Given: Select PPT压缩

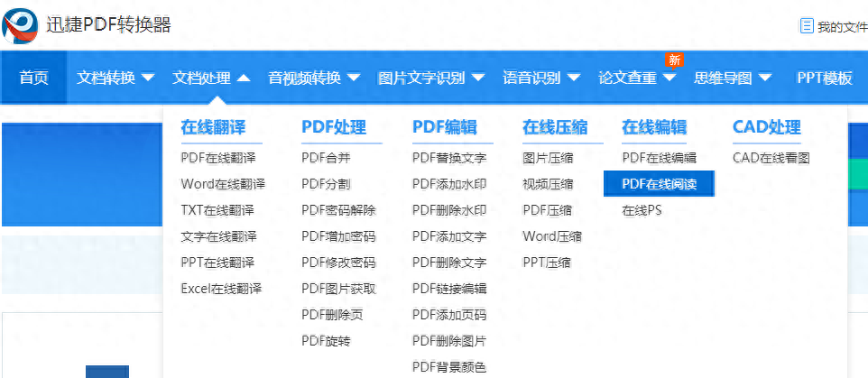Looking at the screenshot, I should [x=547, y=263].
